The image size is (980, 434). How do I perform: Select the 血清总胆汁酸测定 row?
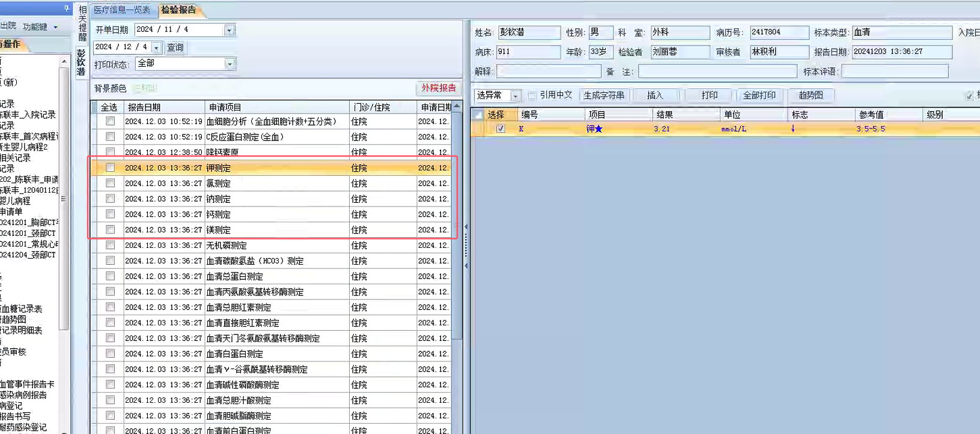coord(271,400)
